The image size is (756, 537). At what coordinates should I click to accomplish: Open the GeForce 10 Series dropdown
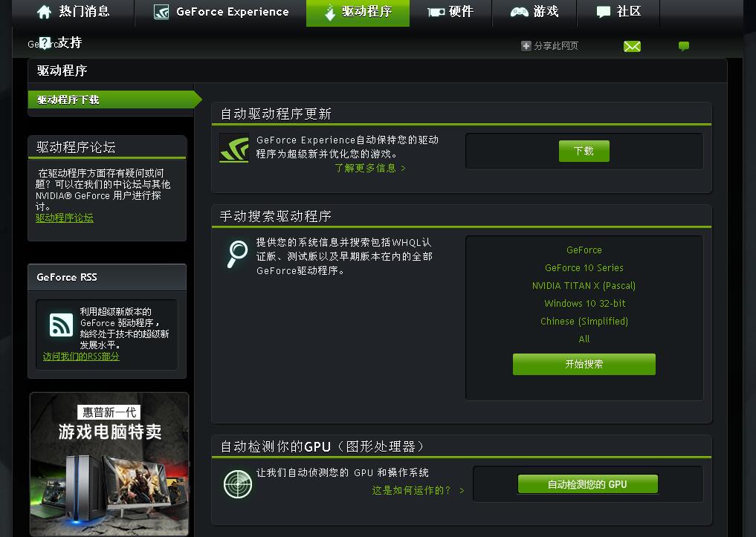pos(584,268)
